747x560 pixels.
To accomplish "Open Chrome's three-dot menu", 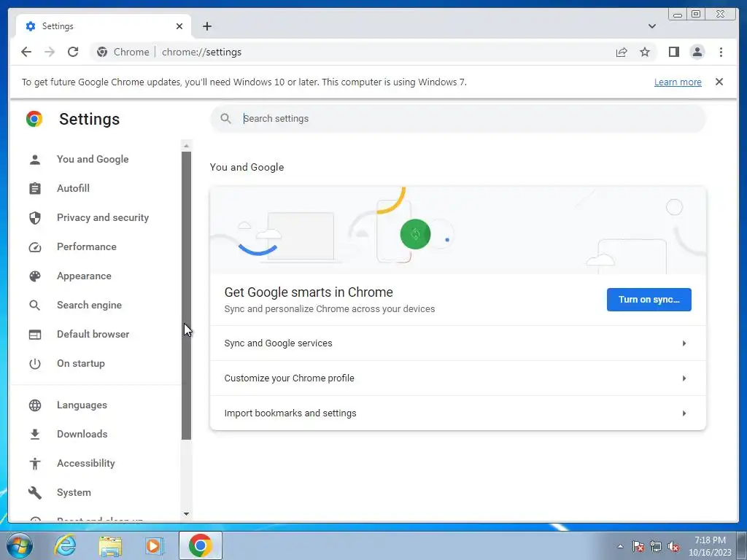I will click(721, 52).
